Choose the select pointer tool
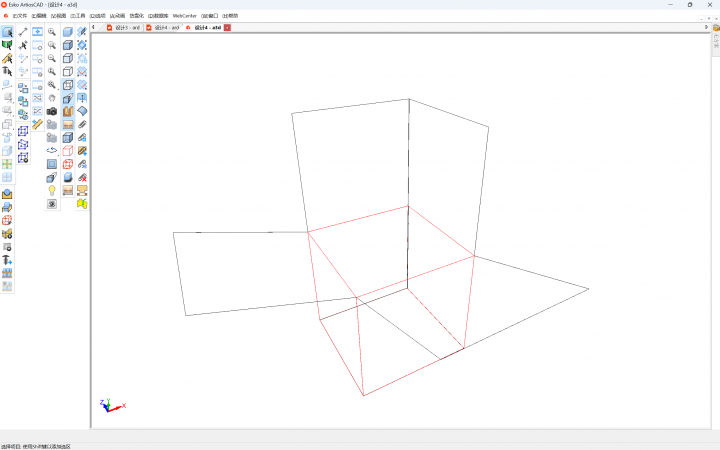 coord(7,32)
